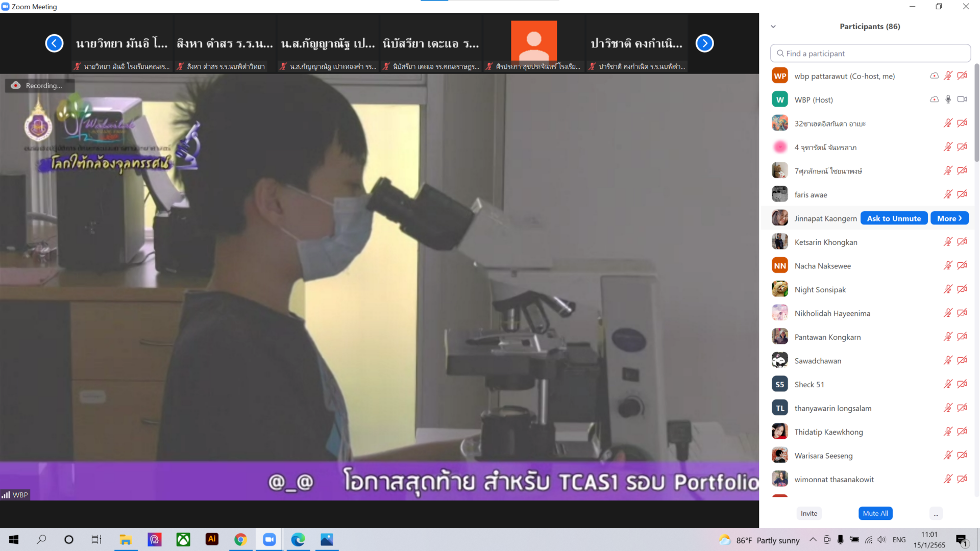Open Adobe Illustrator from the taskbar
The image size is (980, 551).
212,539
